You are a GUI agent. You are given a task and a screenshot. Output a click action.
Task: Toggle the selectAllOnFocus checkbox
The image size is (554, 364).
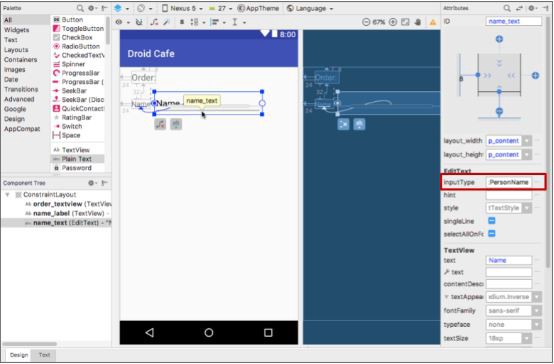click(x=491, y=234)
